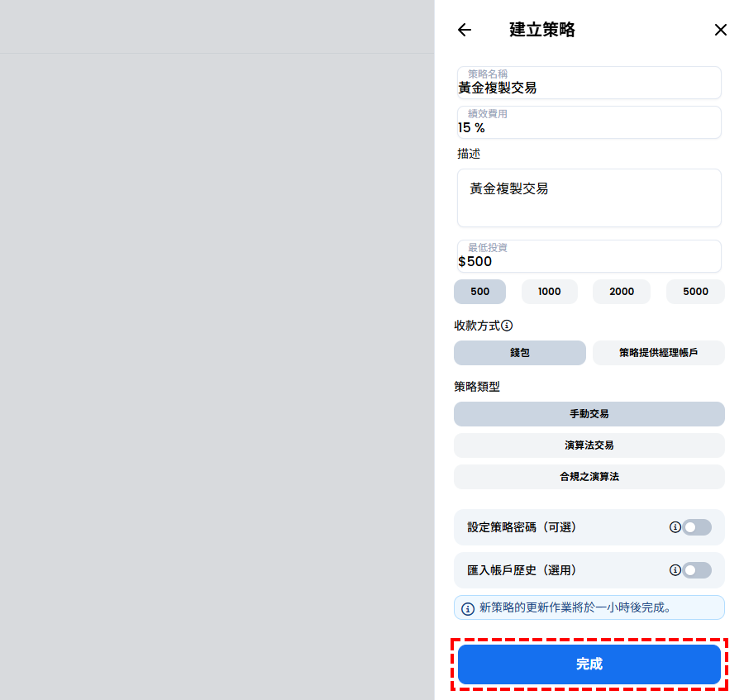The width and height of the screenshot is (744, 700).
Task: Click inside the 描述 description box
Action: [589, 198]
